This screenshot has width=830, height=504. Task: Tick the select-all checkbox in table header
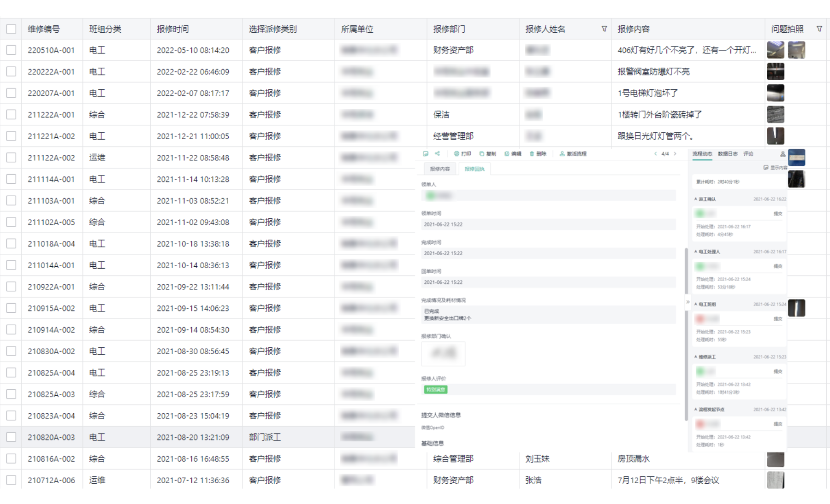pyautogui.click(x=11, y=29)
